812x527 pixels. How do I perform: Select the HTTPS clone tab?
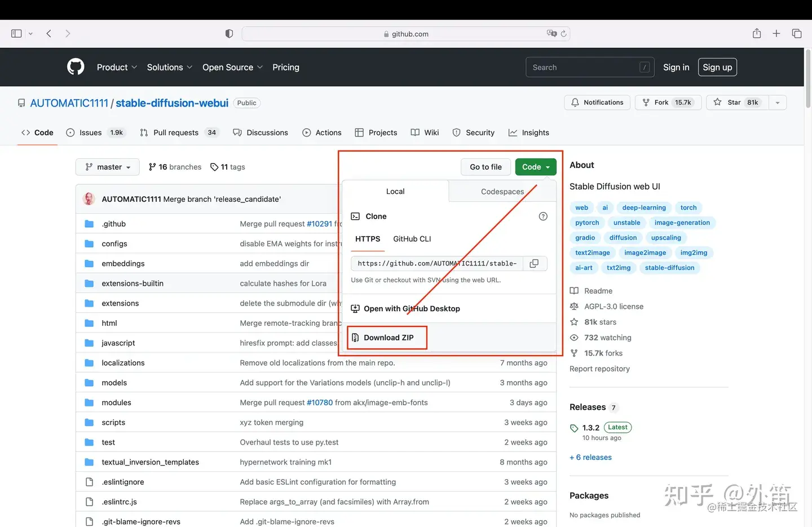pyautogui.click(x=368, y=239)
